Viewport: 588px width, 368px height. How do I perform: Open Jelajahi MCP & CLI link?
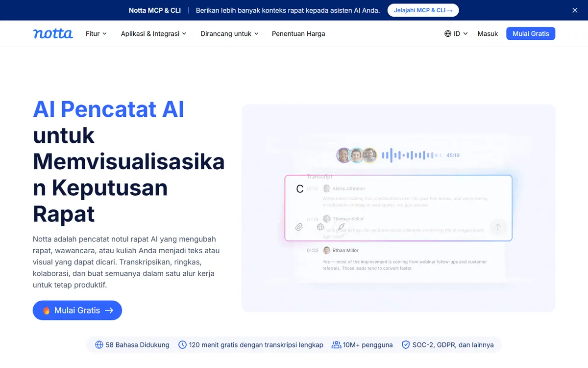click(x=423, y=10)
